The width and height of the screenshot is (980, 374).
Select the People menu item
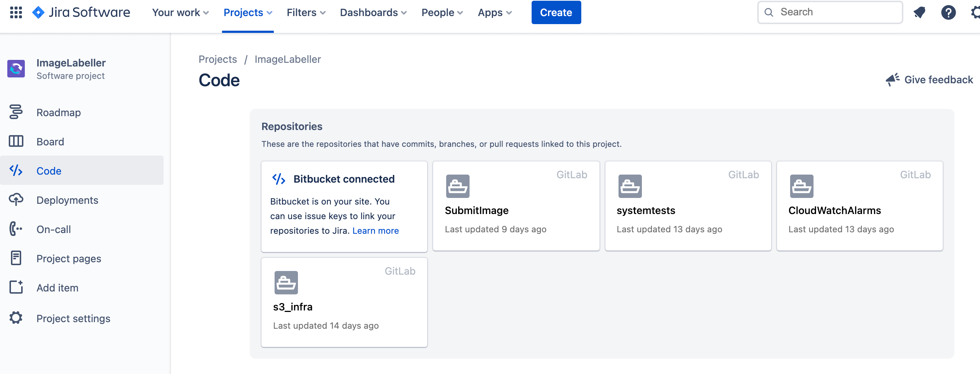(x=442, y=12)
